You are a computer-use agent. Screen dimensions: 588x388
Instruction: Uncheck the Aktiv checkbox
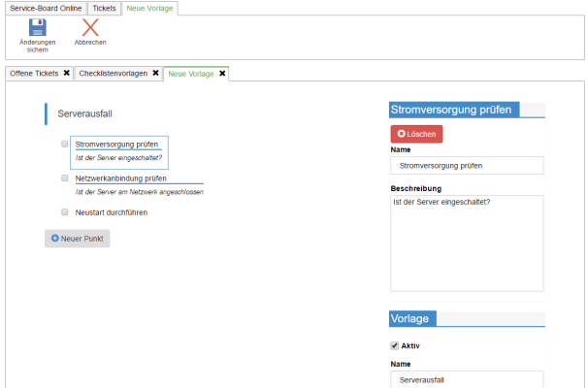tap(394, 345)
